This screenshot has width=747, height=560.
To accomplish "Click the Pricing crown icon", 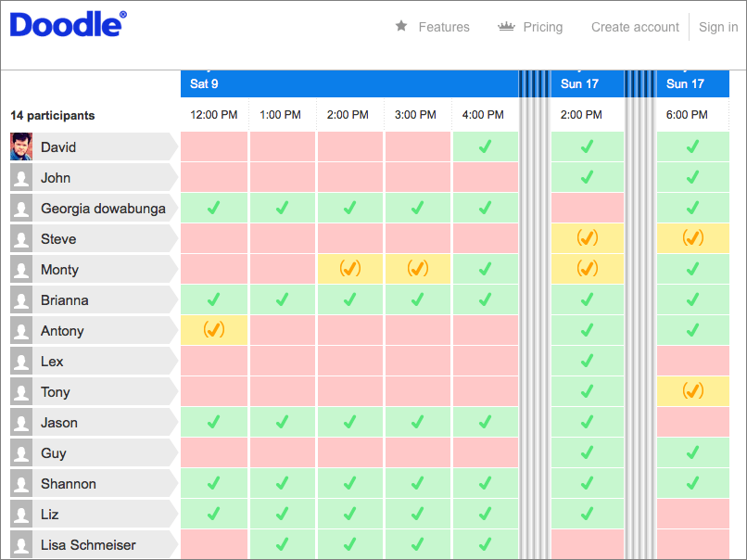I will [506, 27].
